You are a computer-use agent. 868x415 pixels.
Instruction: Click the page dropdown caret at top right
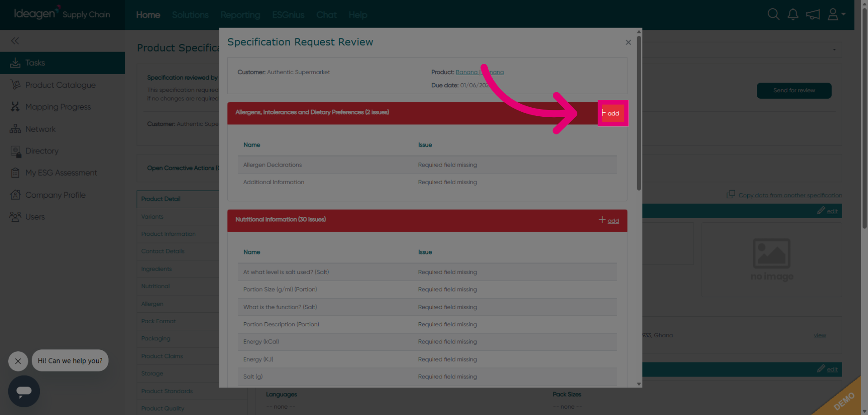pos(834,50)
